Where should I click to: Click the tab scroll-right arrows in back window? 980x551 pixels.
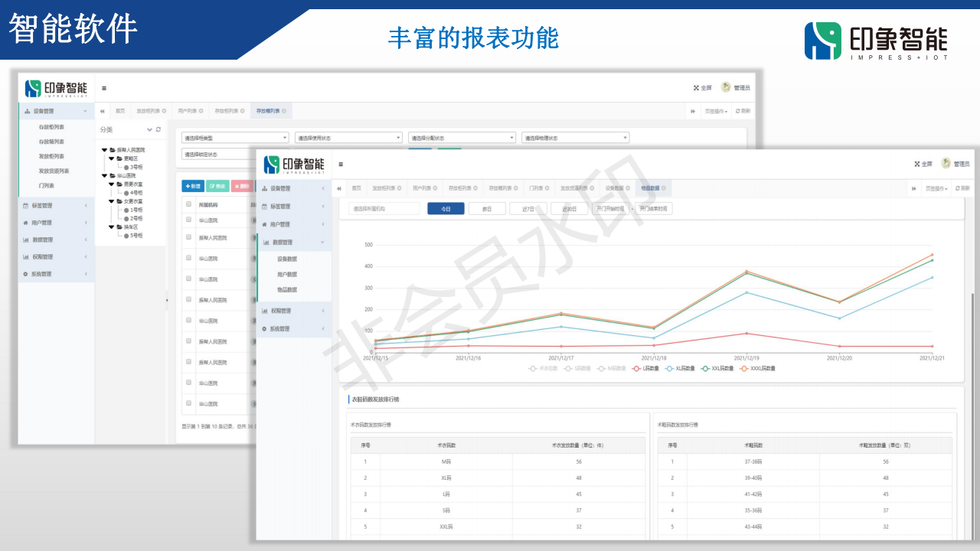(693, 111)
